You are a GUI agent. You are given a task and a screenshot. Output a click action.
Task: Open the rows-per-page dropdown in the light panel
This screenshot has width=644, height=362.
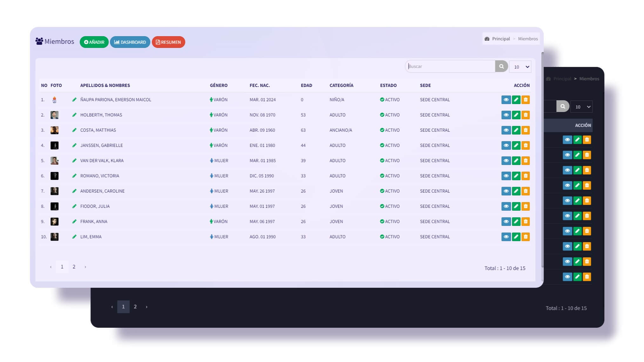(x=520, y=67)
